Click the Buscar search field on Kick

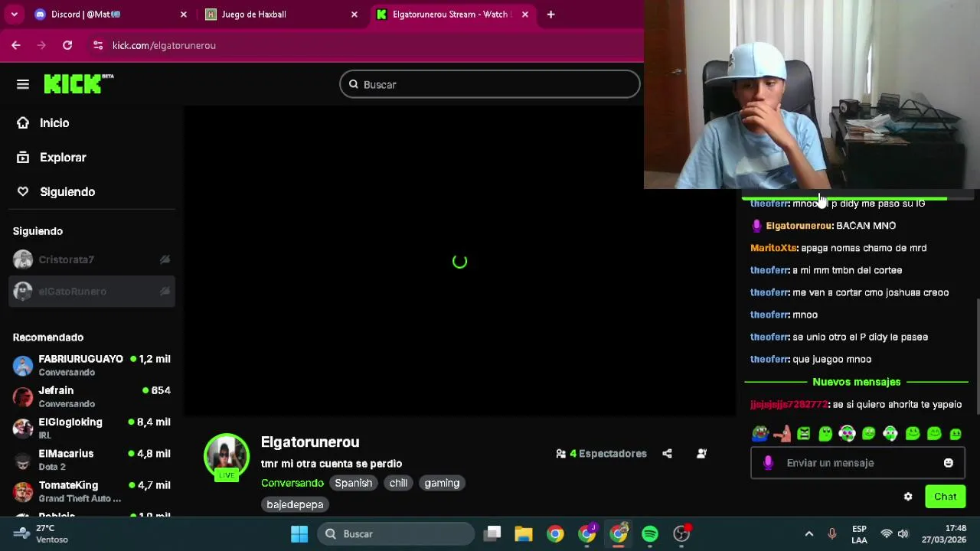(x=490, y=84)
